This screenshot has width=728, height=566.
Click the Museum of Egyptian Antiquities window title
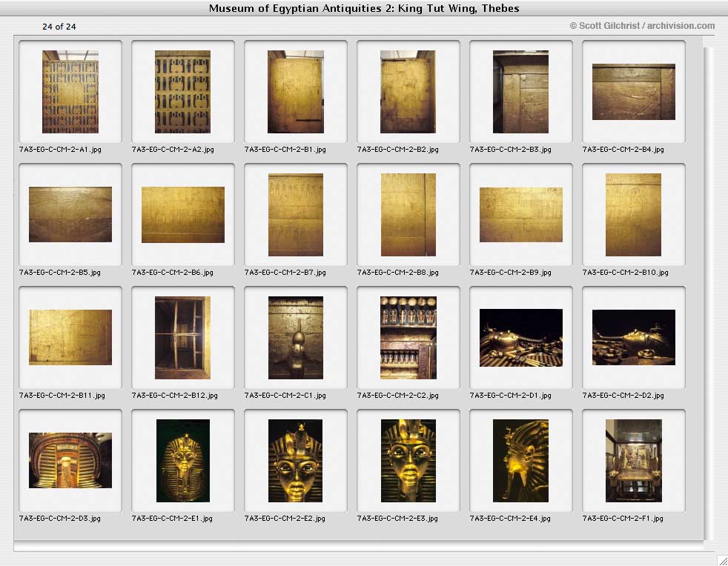364,8
